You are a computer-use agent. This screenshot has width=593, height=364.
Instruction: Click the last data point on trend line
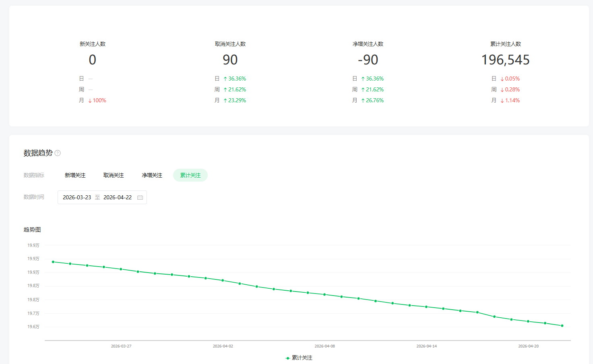(x=562, y=326)
